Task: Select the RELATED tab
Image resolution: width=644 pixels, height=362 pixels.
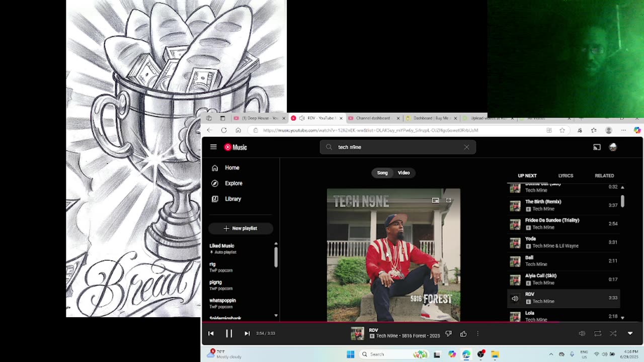Action: point(604,175)
